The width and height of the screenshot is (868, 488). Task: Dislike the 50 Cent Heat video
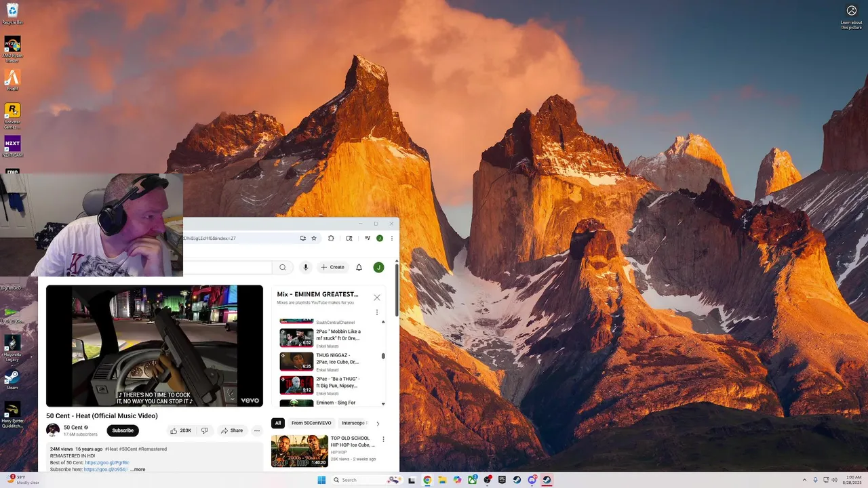[x=204, y=430]
